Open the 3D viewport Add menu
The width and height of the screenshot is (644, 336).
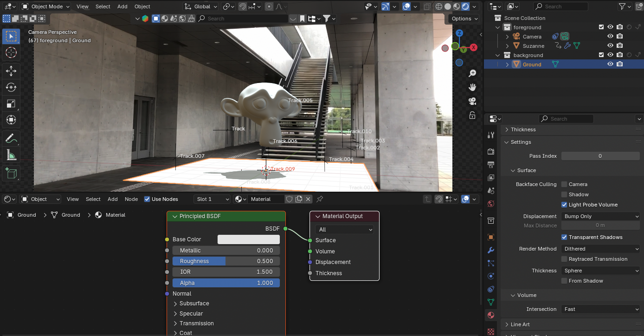tap(122, 6)
